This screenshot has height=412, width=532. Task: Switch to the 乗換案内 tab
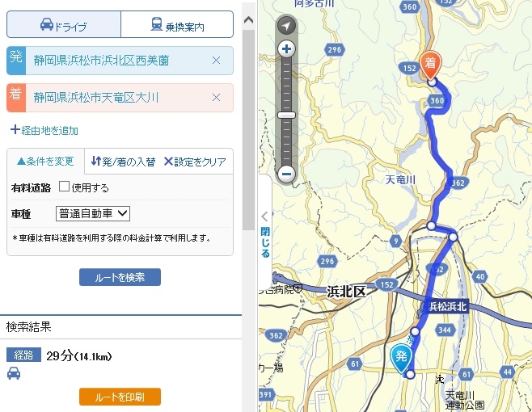(x=177, y=24)
